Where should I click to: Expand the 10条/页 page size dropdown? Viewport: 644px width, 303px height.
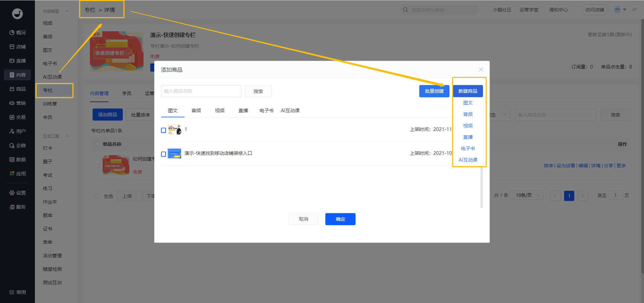[x=527, y=196]
